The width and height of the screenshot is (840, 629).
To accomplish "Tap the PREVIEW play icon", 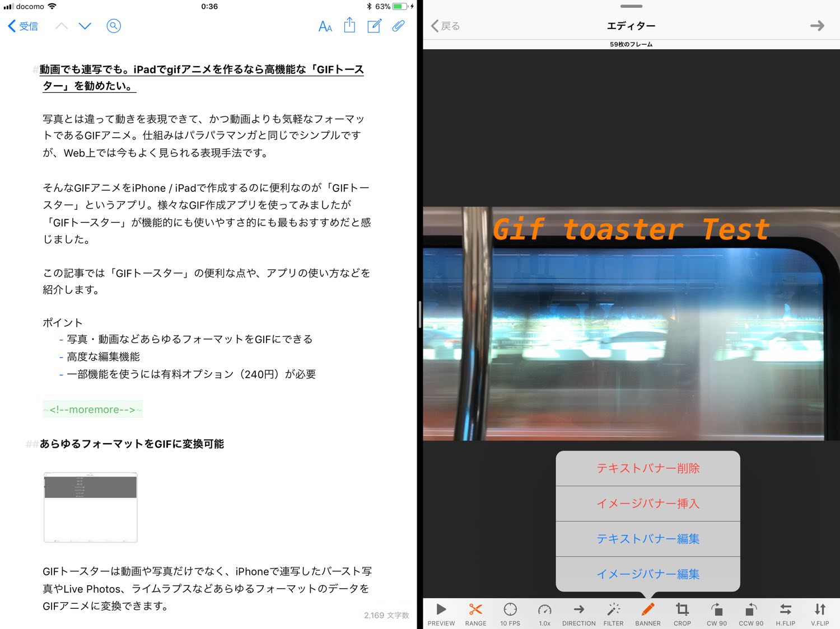I will [x=441, y=614].
